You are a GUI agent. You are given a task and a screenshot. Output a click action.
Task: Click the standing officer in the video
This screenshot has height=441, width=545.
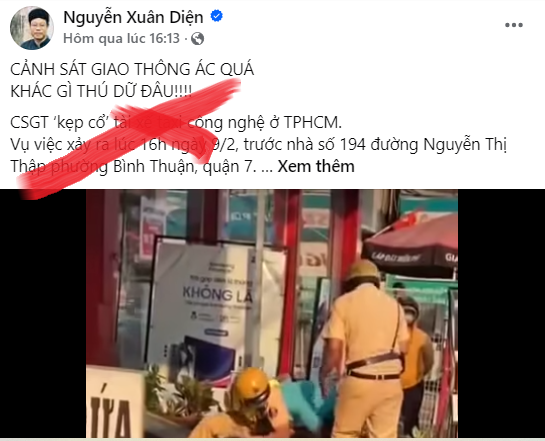pyautogui.click(x=367, y=348)
